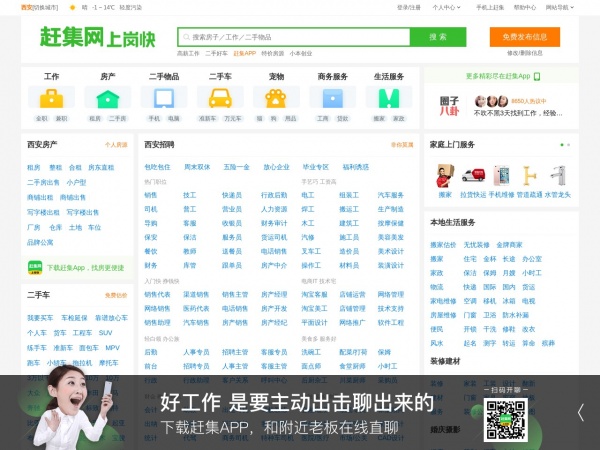The image size is (600, 450).
Task: Click 二手房出售 in 西安房产
Action: [x=43, y=183]
